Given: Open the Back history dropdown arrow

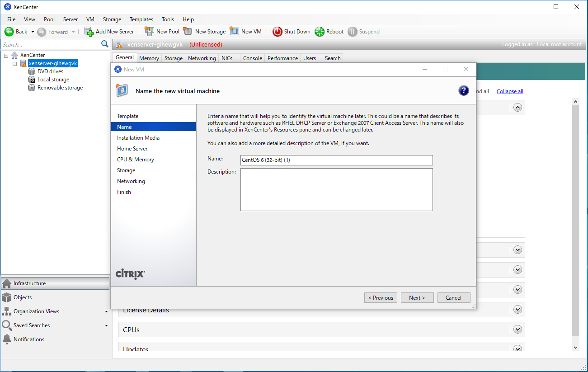Looking at the screenshot, I should pos(33,32).
